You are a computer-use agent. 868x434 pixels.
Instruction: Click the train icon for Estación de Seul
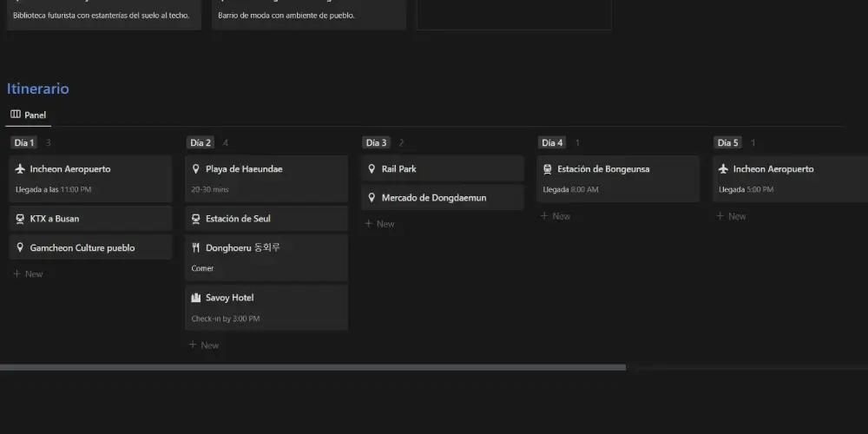196,219
